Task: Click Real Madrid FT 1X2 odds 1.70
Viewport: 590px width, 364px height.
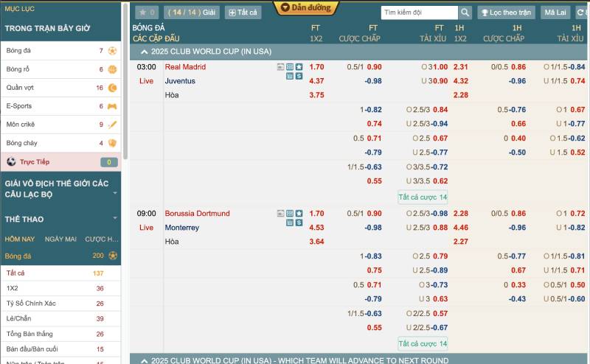Action: coord(316,67)
